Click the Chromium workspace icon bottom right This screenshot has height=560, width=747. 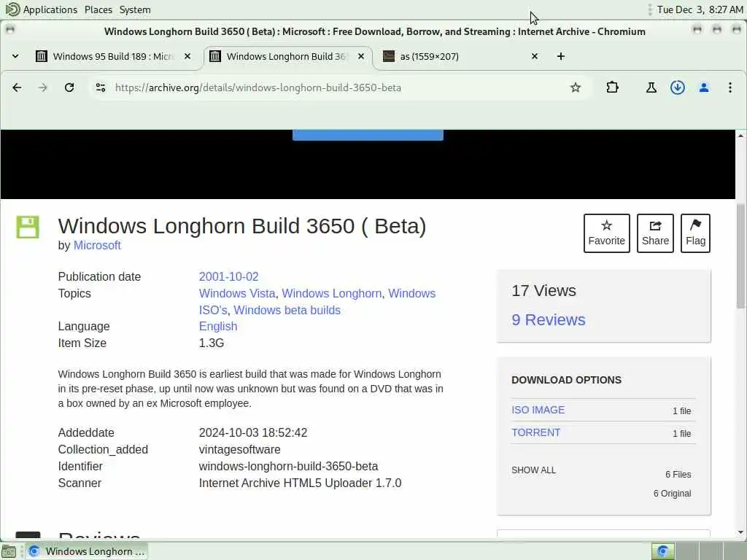tap(662, 551)
